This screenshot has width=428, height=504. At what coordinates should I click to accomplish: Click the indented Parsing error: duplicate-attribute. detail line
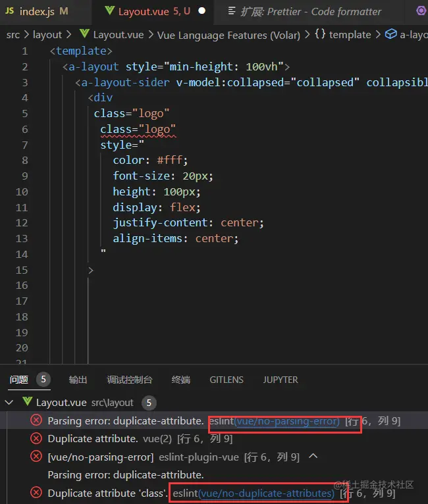tap(126, 475)
